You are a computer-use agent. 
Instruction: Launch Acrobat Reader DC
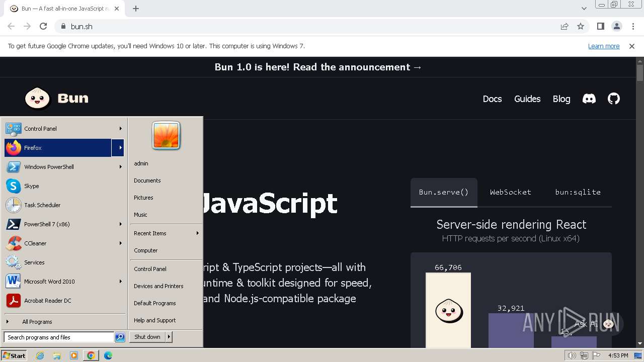click(x=64, y=301)
